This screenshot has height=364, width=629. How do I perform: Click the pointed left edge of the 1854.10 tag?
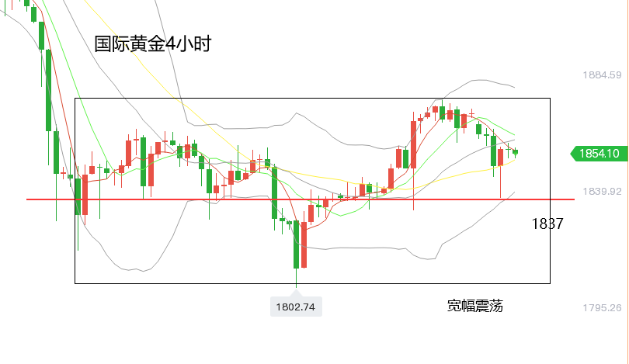tap(572, 154)
